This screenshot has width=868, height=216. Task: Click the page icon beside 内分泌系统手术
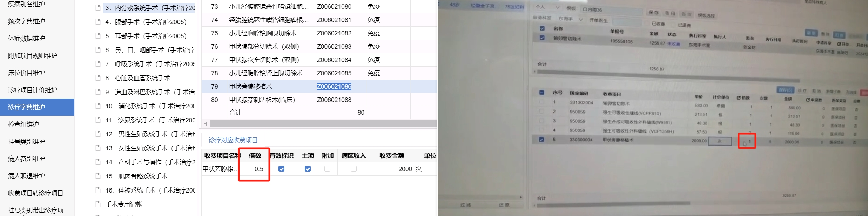click(x=98, y=8)
